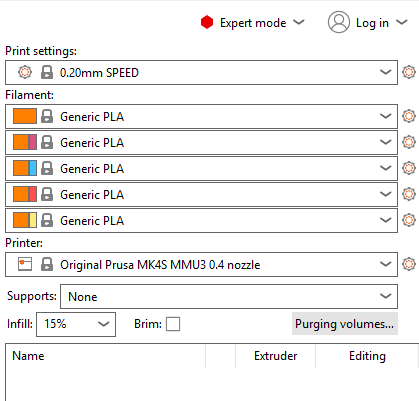Click the blue color swatch of third filament

click(33, 168)
